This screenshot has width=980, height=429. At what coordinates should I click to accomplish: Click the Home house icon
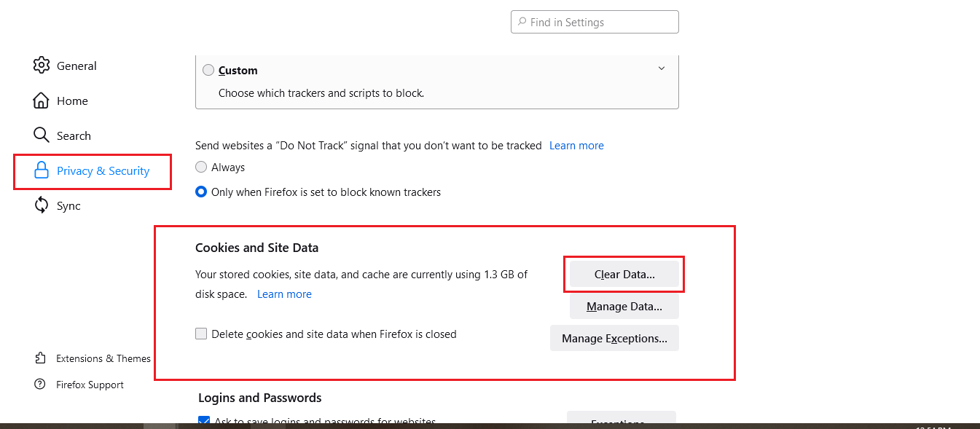pyautogui.click(x=42, y=101)
